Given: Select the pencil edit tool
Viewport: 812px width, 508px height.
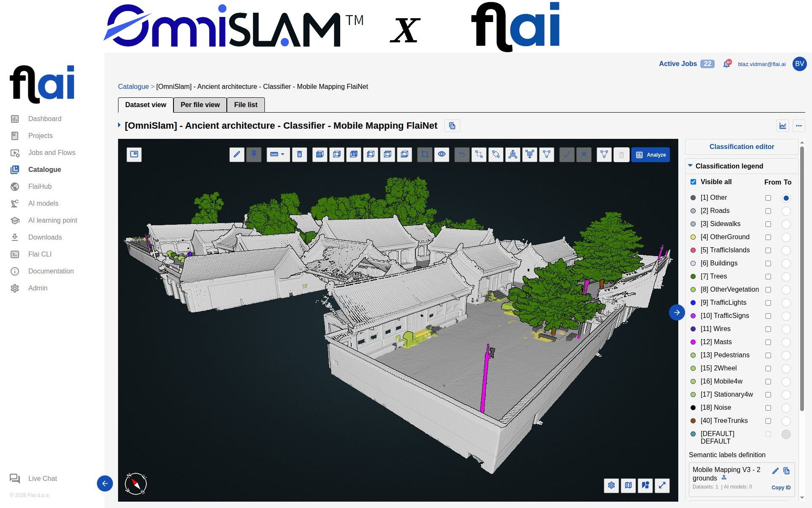Looking at the screenshot, I should (237, 155).
